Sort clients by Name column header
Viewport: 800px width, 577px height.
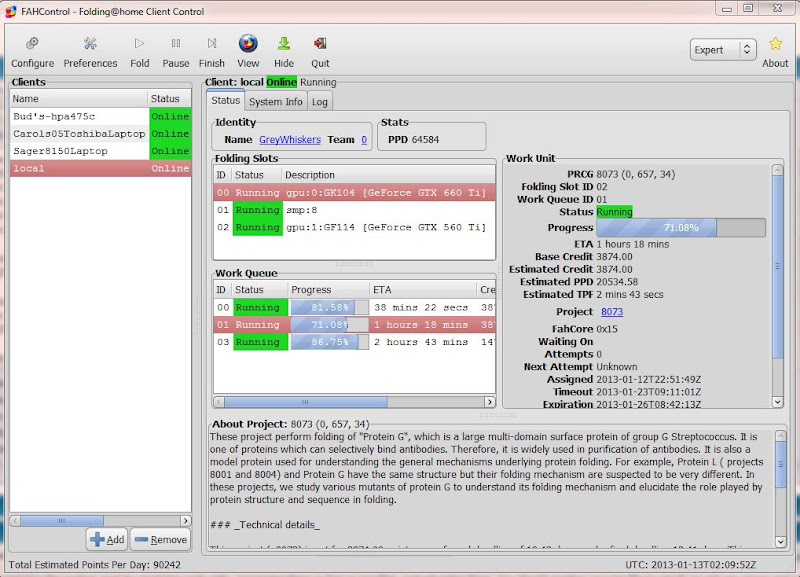pyautogui.click(x=79, y=98)
